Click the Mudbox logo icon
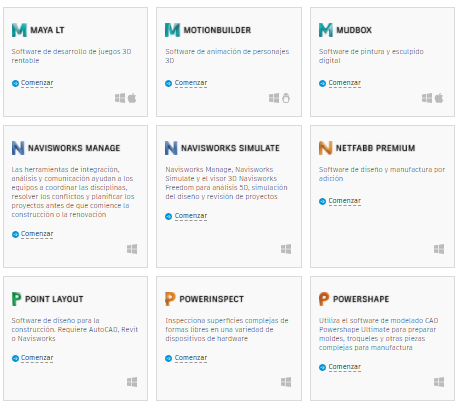This screenshot has width=462, height=405. 326,30
